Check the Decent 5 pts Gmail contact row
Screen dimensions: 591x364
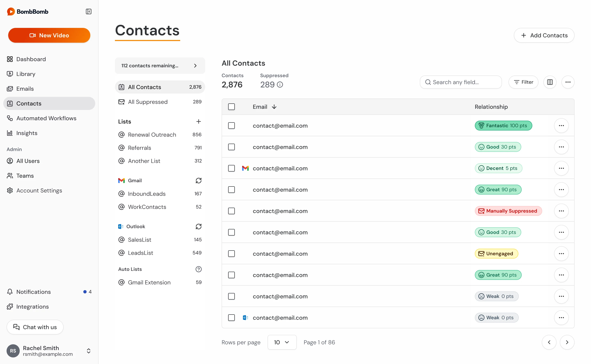tap(231, 168)
